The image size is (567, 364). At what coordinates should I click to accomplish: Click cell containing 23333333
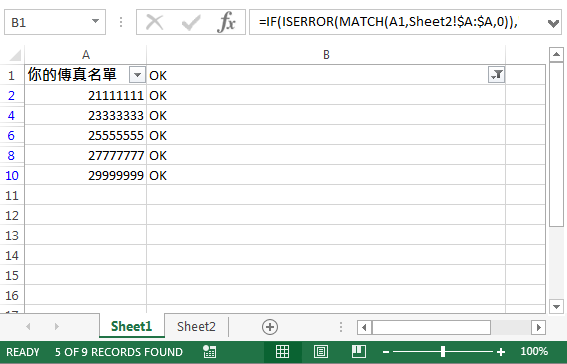pos(86,115)
